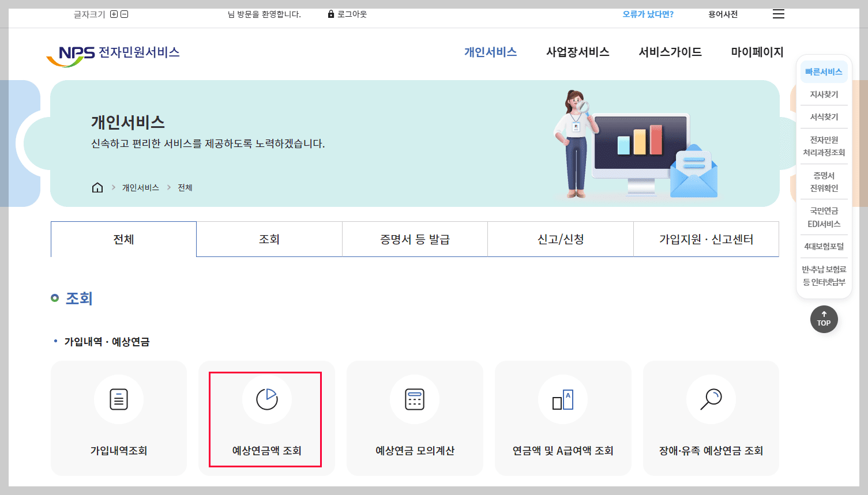Open 예상연금액 조회 pie chart icon

tap(266, 399)
